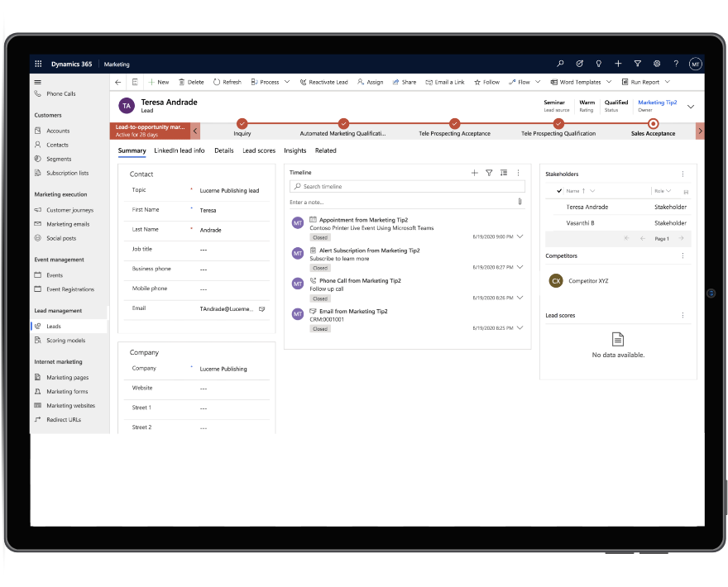Image resolution: width=728 pixels, height=587 pixels.
Task: Add a timeline record with plus icon
Action: [x=475, y=173]
